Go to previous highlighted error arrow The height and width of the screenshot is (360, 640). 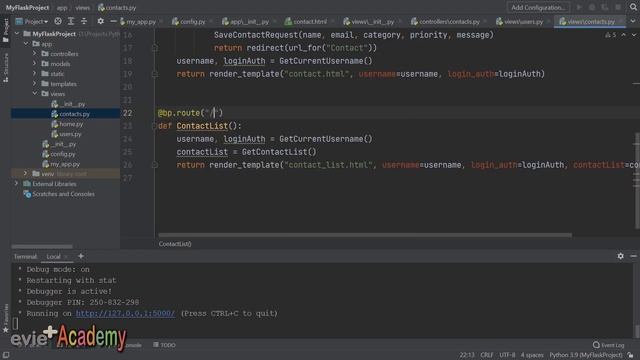click(x=623, y=35)
